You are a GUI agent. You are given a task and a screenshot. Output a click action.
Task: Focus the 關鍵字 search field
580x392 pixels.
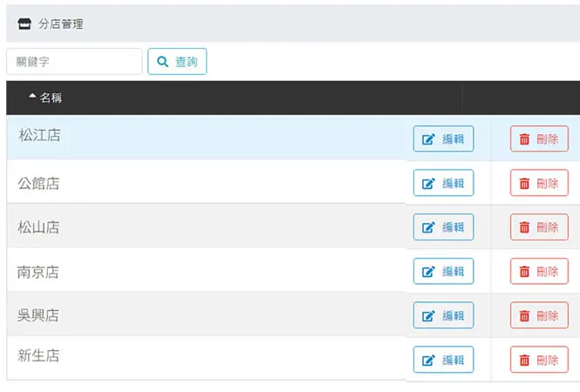coord(74,61)
